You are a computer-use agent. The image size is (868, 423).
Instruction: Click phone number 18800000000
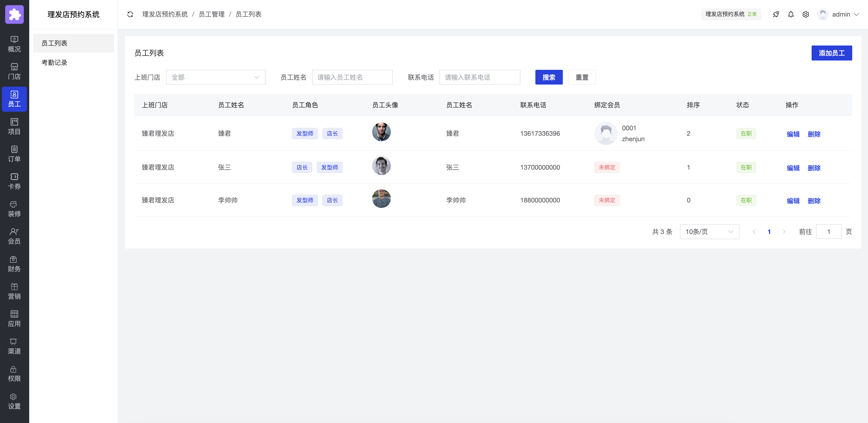click(x=540, y=200)
